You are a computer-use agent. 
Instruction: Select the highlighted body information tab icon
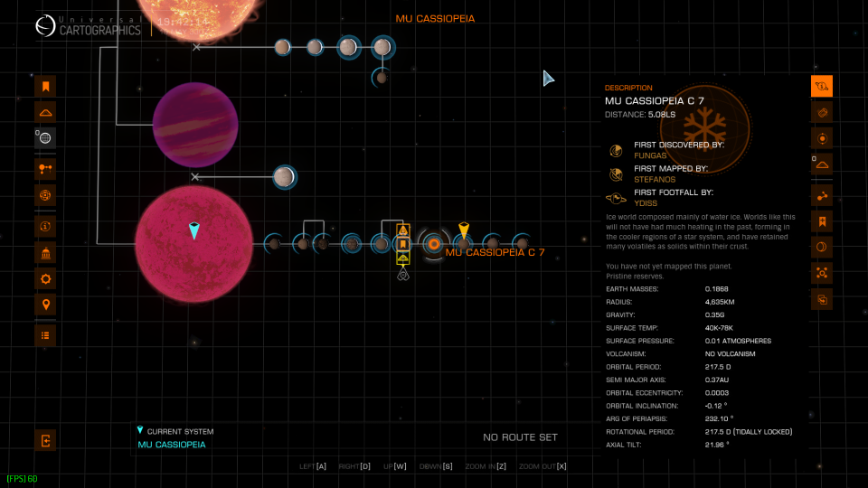click(x=822, y=87)
